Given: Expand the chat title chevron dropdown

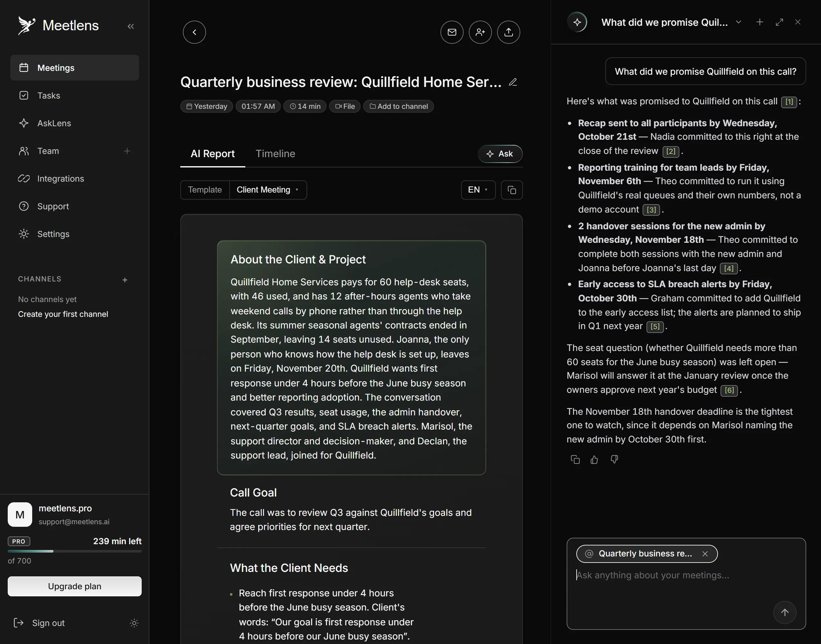Looking at the screenshot, I should coord(739,22).
